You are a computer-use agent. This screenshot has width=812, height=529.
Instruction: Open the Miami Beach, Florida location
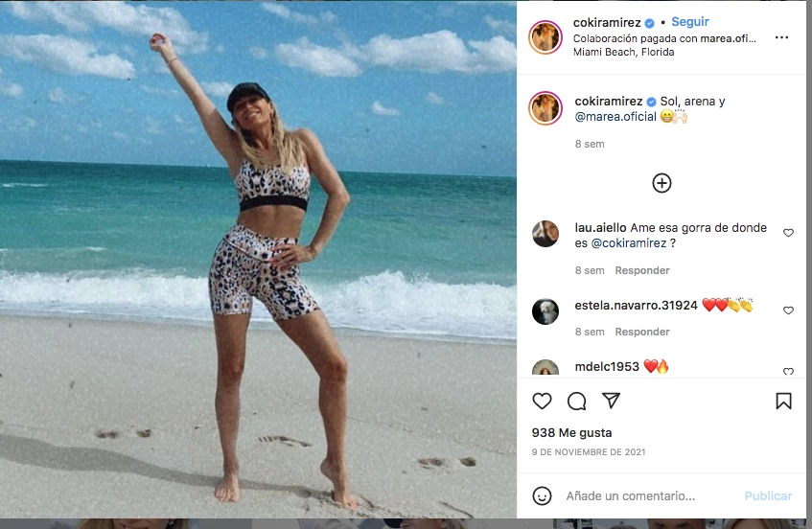pyautogui.click(x=623, y=52)
